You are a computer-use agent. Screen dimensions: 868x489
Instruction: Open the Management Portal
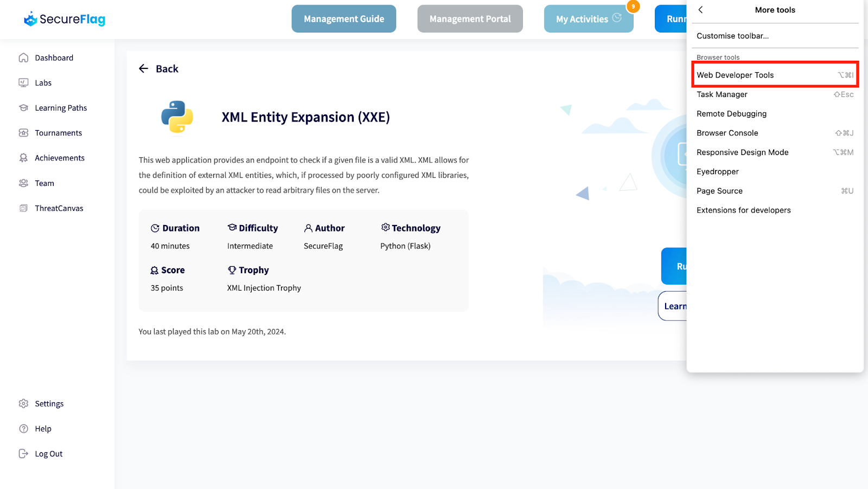pos(470,19)
